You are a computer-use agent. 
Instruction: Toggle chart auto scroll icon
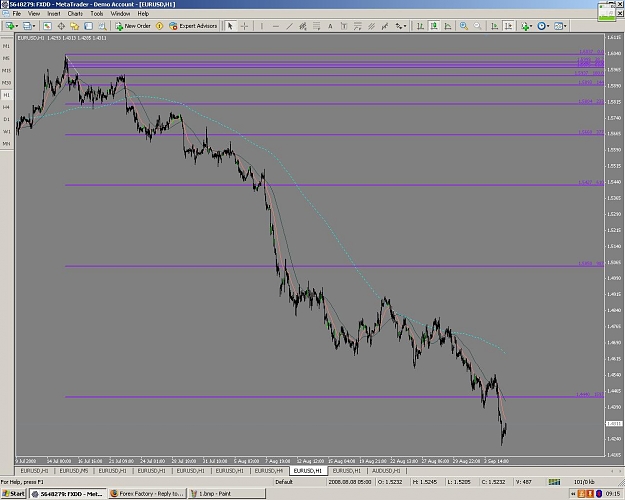point(494,26)
